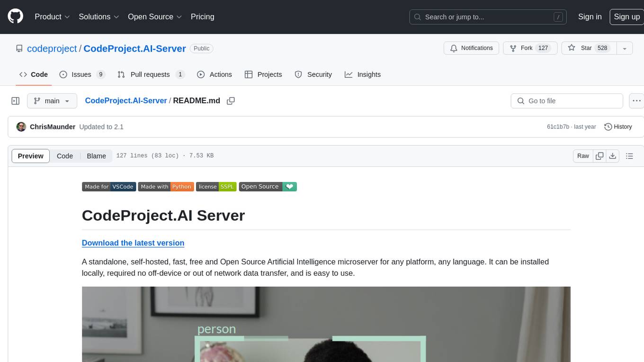Open the GitHub home logo
The height and width of the screenshot is (362, 644).
(15, 17)
